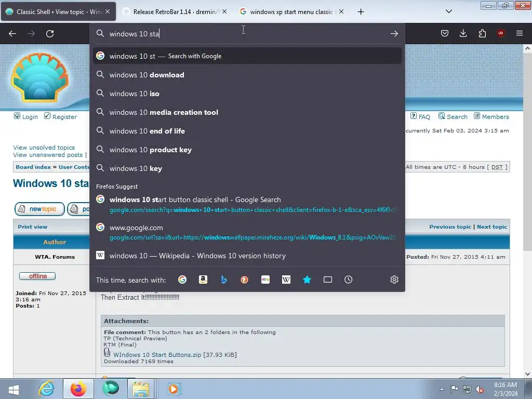Close the windows xp start menu tab
532x399 pixels.
pos(341,11)
